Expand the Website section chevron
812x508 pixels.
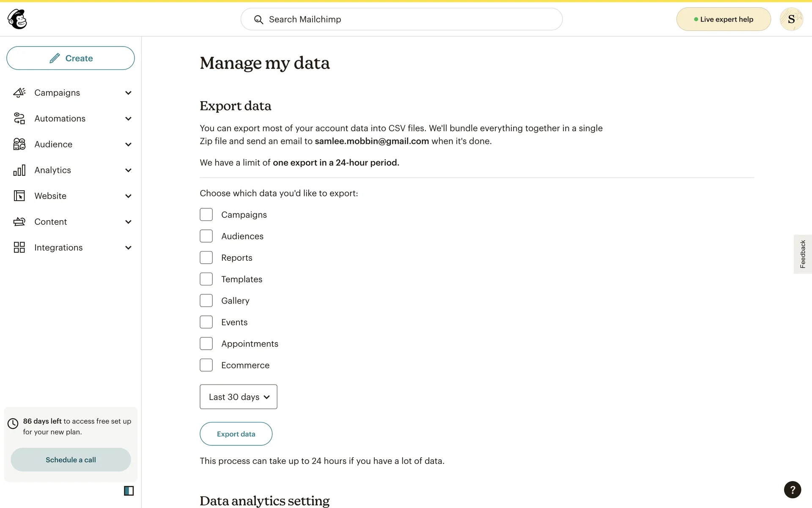(x=129, y=196)
